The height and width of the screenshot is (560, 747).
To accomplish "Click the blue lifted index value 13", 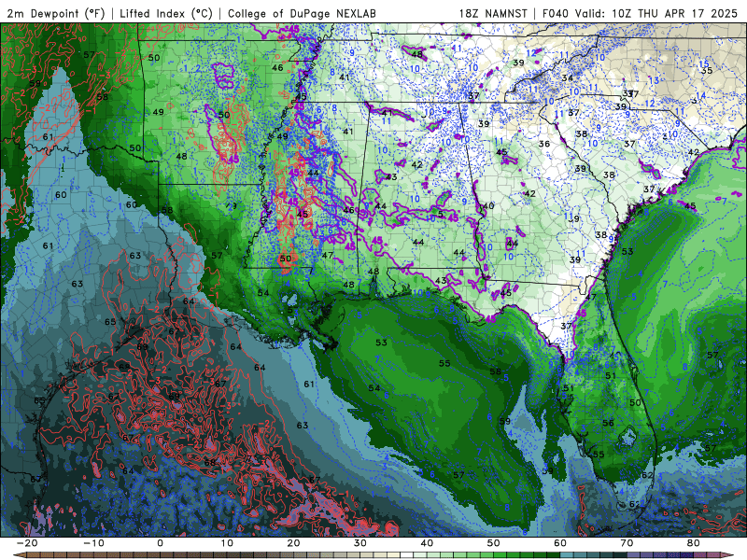I will [655, 80].
